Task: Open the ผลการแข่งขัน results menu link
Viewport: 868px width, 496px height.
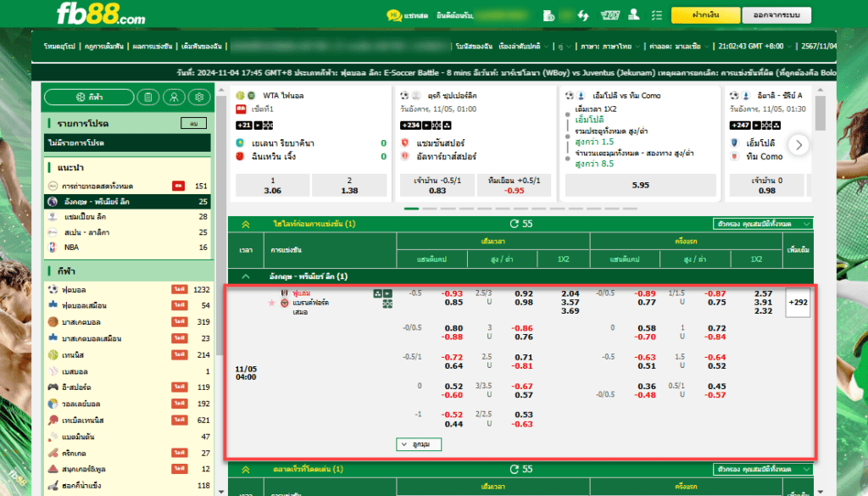Action: (x=153, y=47)
